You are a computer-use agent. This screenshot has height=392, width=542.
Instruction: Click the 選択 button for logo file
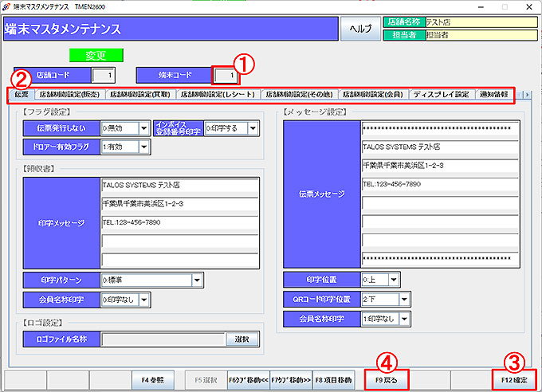click(x=242, y=339)
